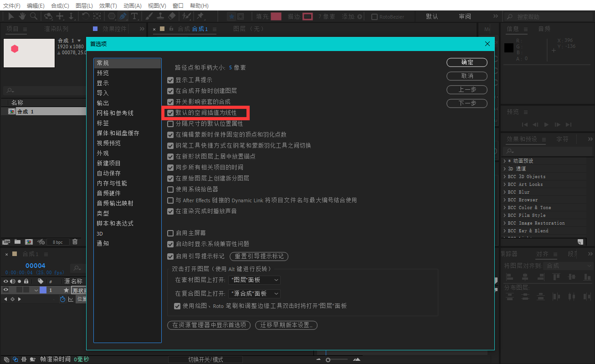This screenshot has height=364, width=595.
Task: Enable 使用系统拾色器 checkbox
Action: pyautogui.click(x=170, y=189)
